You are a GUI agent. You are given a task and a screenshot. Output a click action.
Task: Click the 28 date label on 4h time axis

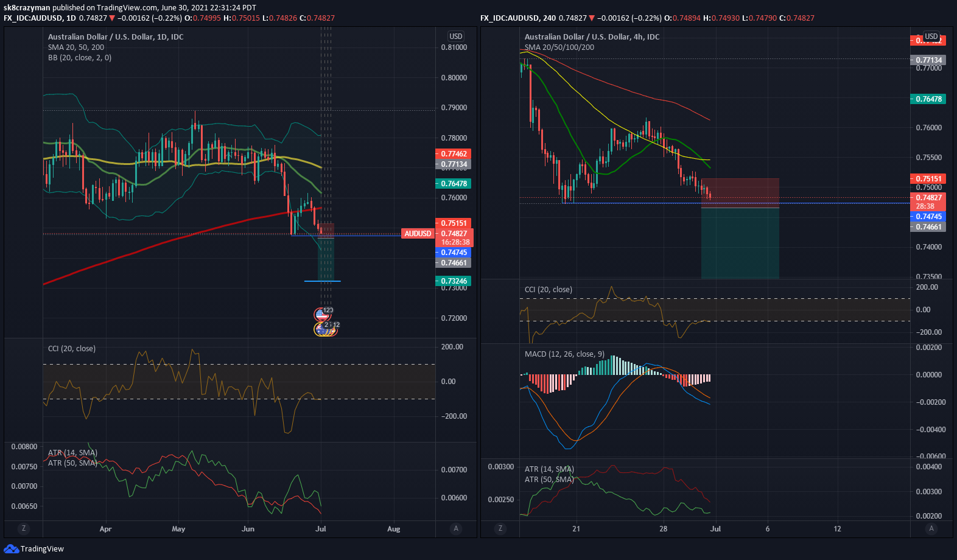click(663, 528)
